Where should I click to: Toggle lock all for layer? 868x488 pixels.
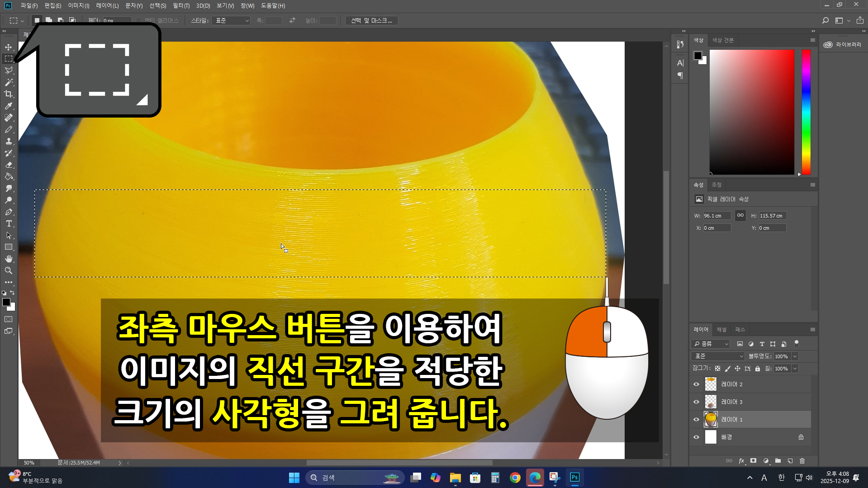click(758, 369)
